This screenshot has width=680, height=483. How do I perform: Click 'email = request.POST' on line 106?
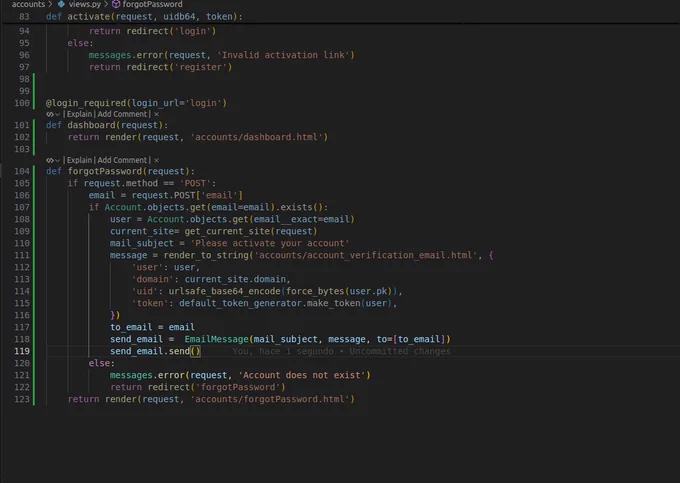point(142,196)
